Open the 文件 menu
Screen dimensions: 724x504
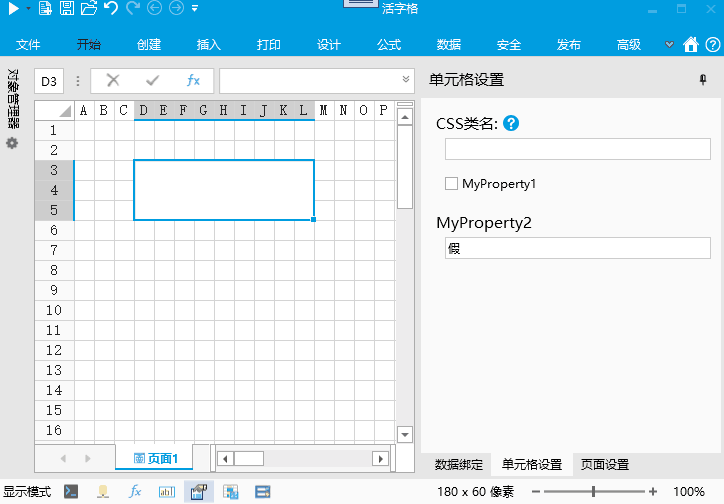coord(28,45)
